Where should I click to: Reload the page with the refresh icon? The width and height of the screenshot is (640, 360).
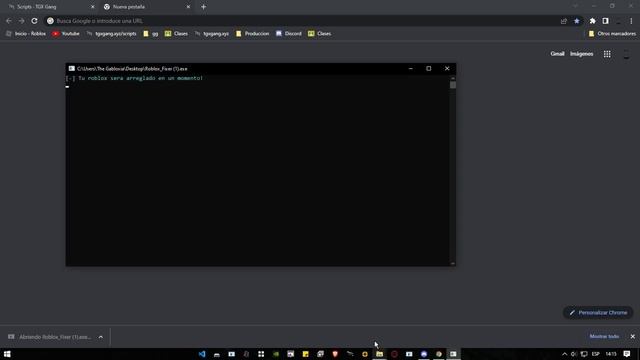[34, 21]
